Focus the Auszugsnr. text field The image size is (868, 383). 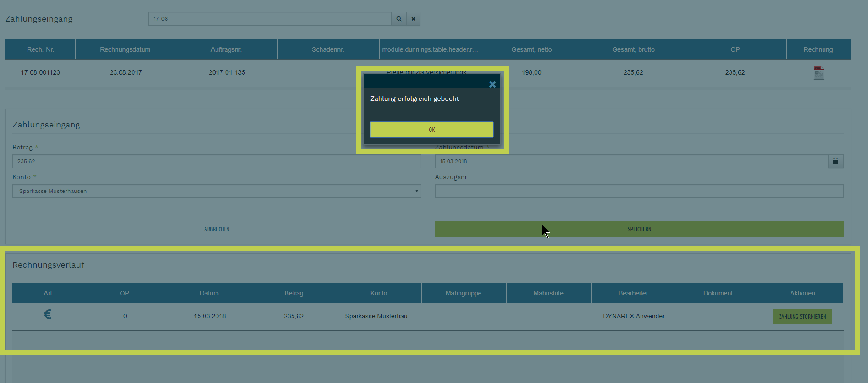tap(639, 191)
